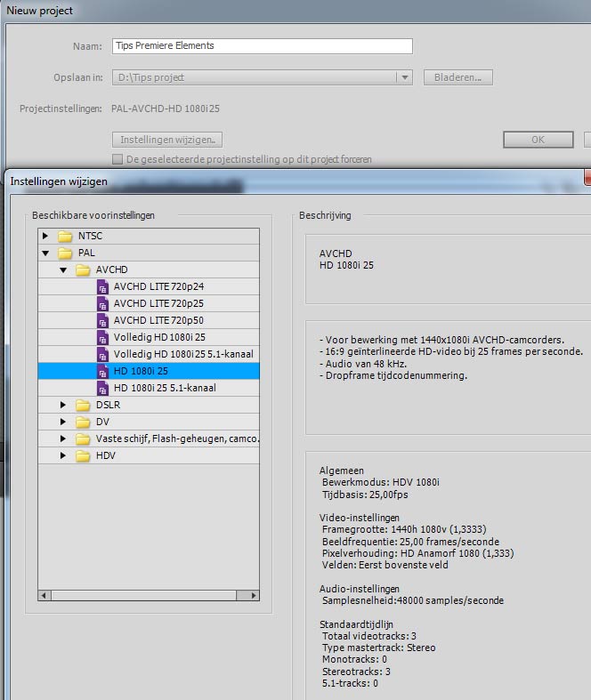The width and height of the screenshot is (591, 700).
Task: Click the DV folder icon
Action: 83,422
